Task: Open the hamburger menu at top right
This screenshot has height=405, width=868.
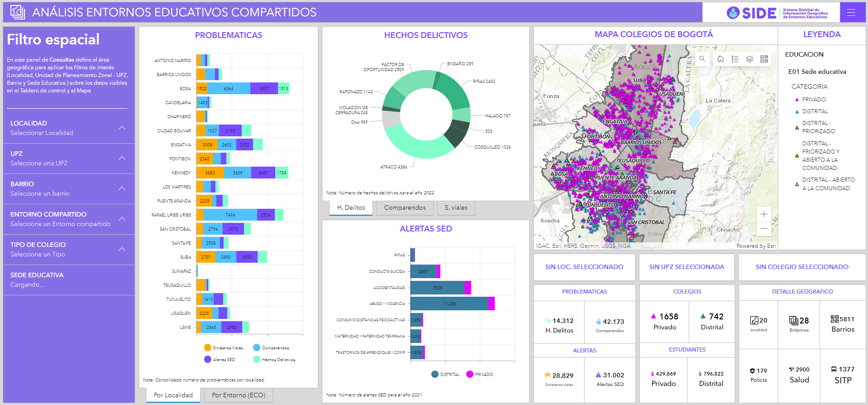Action: click(851, 12)
